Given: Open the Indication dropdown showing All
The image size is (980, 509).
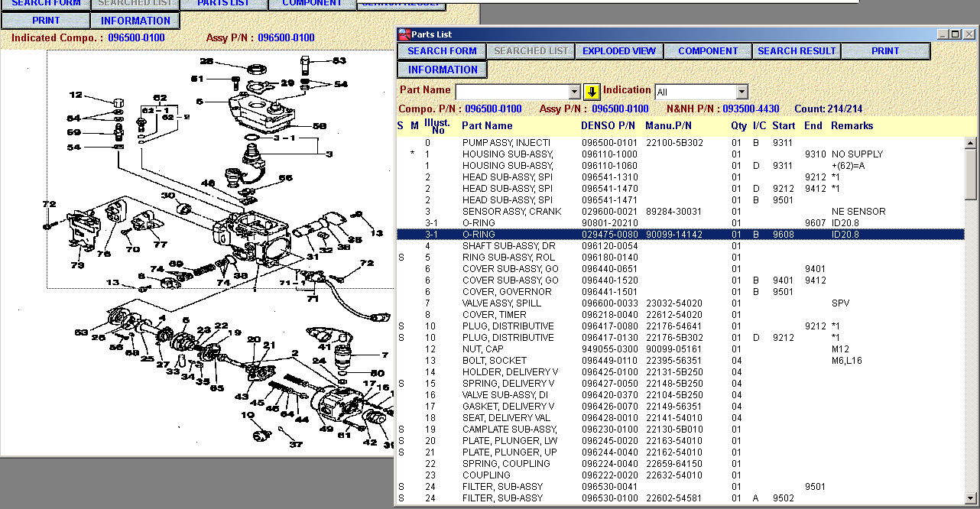Looking at the screenshot, I should coord(741,92).
